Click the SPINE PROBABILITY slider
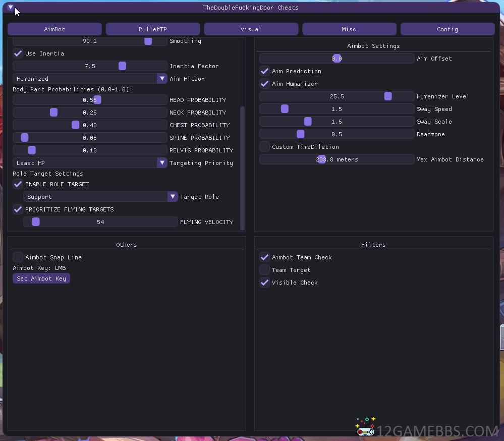This screenshot has height=441, width=504. tap(90, 138)
